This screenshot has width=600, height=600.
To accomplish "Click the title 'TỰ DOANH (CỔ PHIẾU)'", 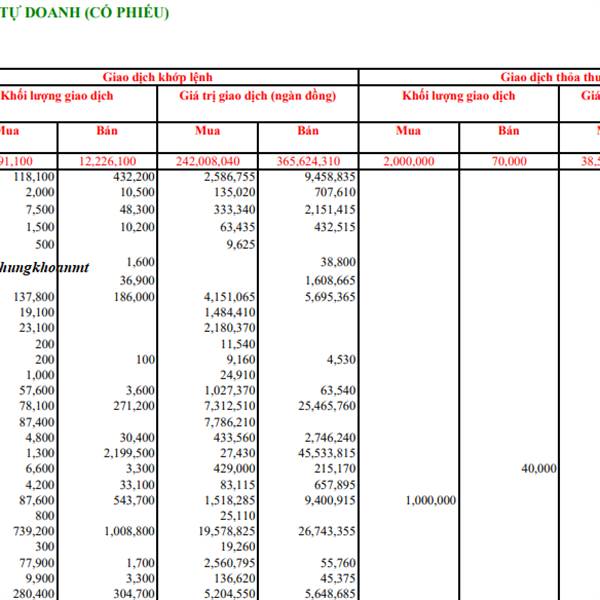I will 84,13.
